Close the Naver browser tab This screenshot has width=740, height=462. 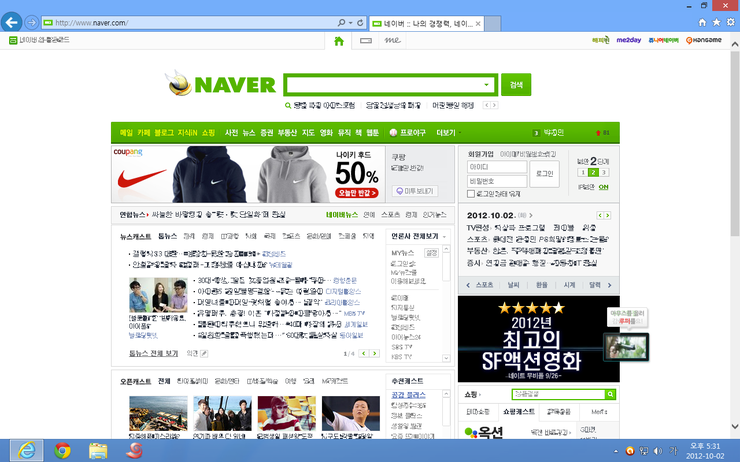click(478, 24)
